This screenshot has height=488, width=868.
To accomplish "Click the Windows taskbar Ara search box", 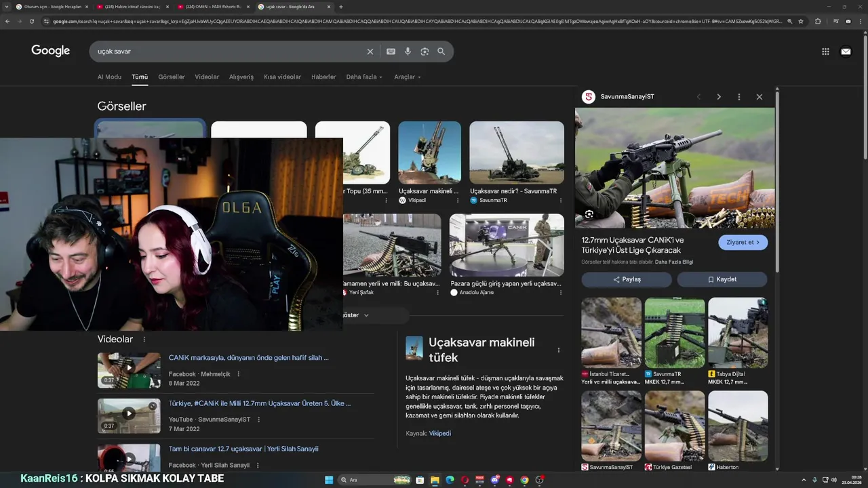I will 375,480.
